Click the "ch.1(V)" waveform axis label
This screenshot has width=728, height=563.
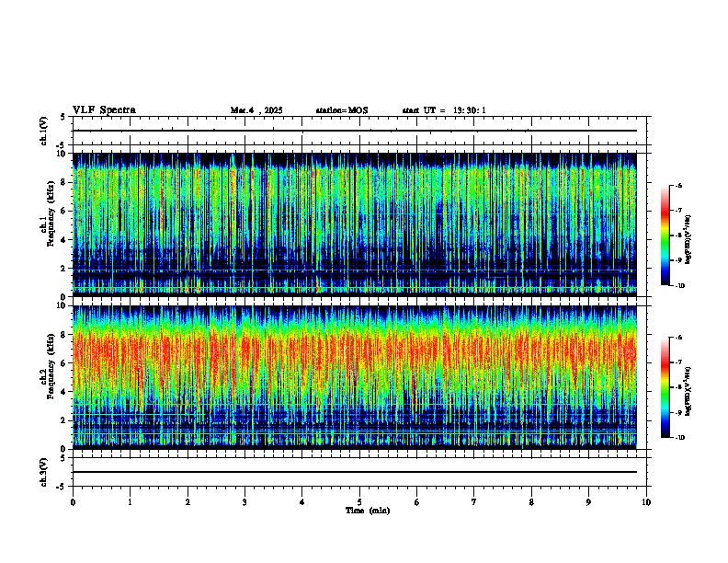(x=44, y=131)
